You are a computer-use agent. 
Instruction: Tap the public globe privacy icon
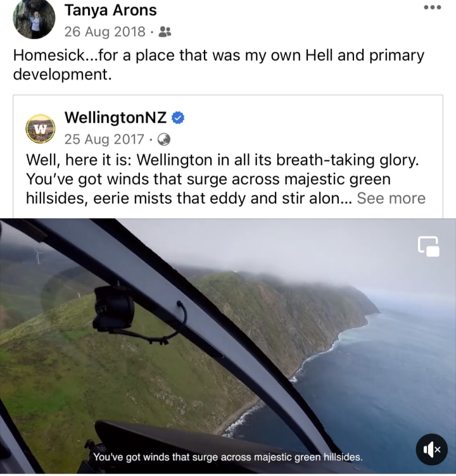coord(164,139)
